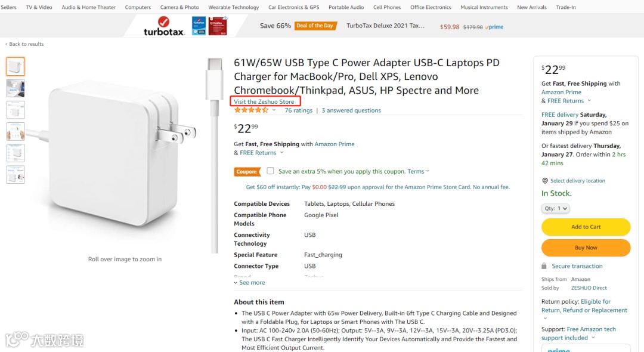Open the Computers category menu
Viewport: 644px width, 352px height.
click(x=138, y=8)
